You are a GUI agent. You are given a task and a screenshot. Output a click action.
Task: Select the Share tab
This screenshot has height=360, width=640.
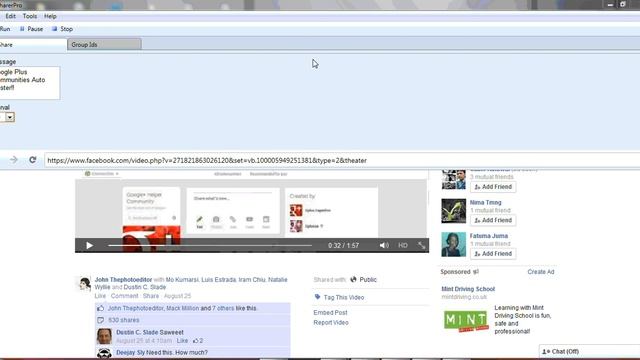tap(33, 45)
